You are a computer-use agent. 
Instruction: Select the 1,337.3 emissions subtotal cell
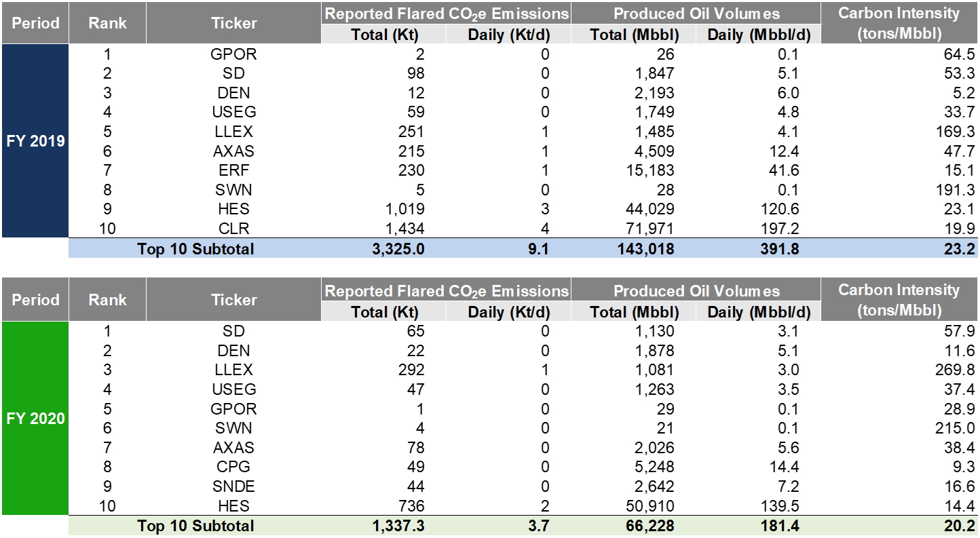pos(397,526)
